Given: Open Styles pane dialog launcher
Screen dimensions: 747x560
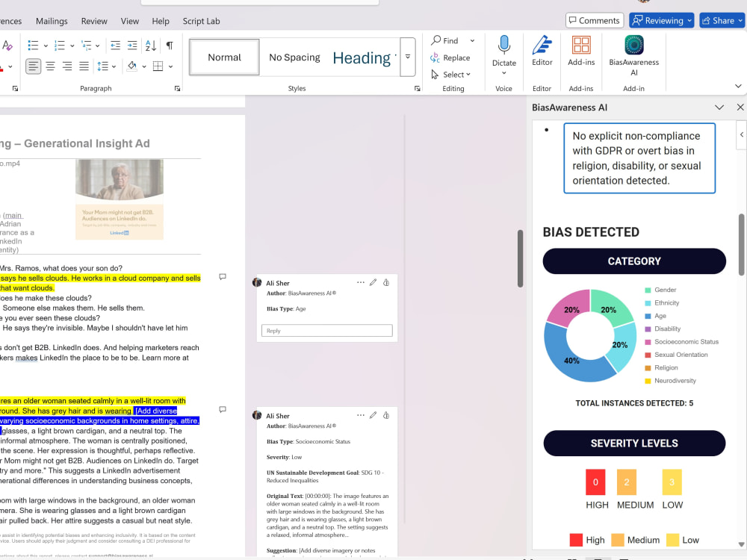Looking at the screenshot, I should [x=418, y=89].
